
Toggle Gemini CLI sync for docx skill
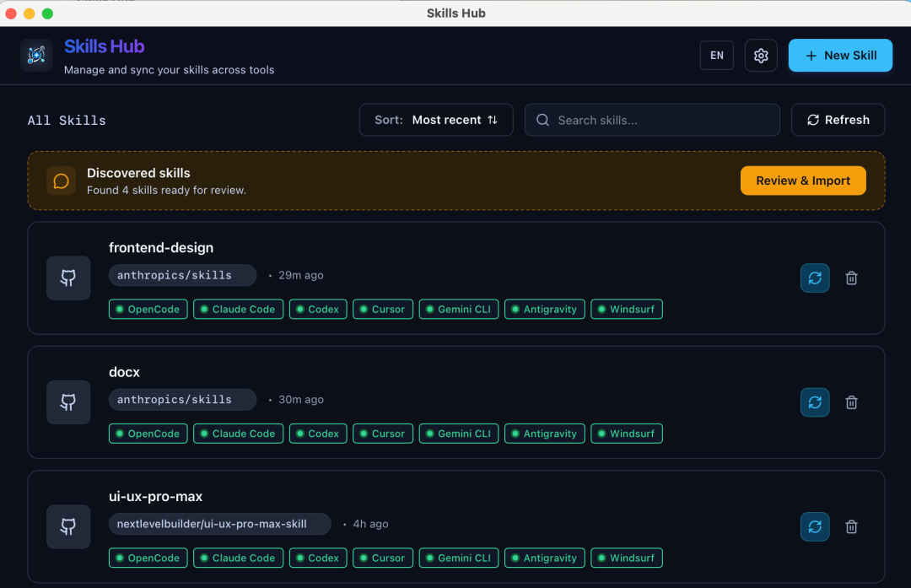(458, 434)
